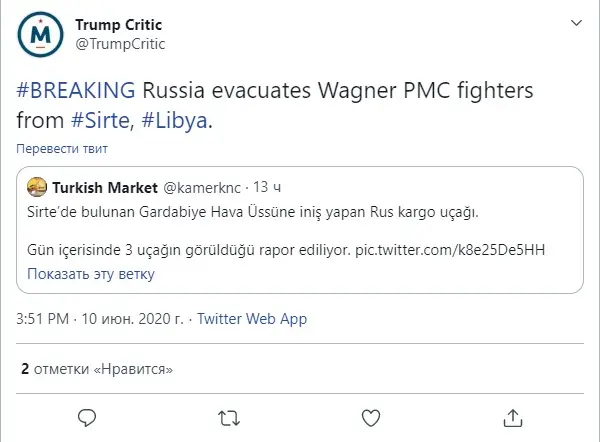Viewport: 600px width, 442px height.
Task: Click "Показать эту ветку" to show thread
Action: (x=90, y=273)
